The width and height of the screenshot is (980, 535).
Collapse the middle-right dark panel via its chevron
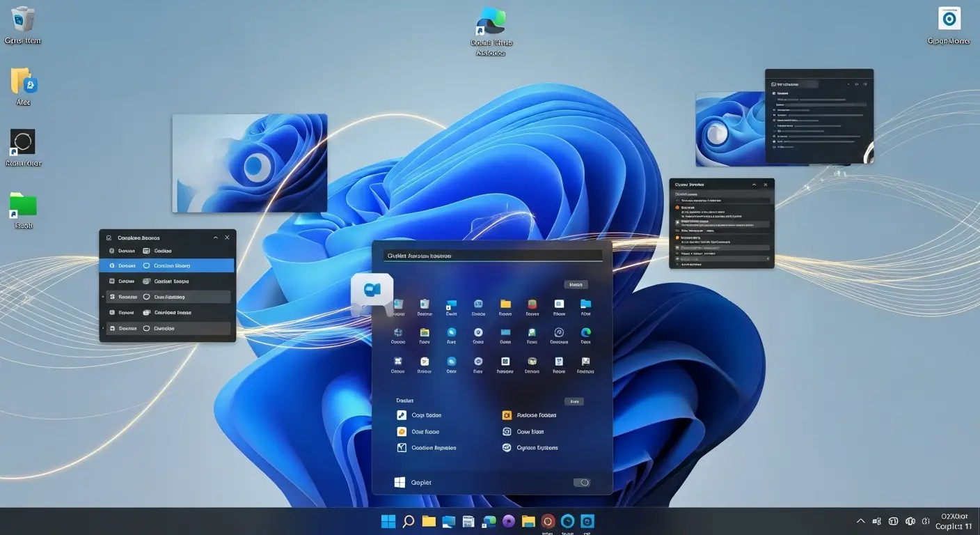(x=754, y=185)
